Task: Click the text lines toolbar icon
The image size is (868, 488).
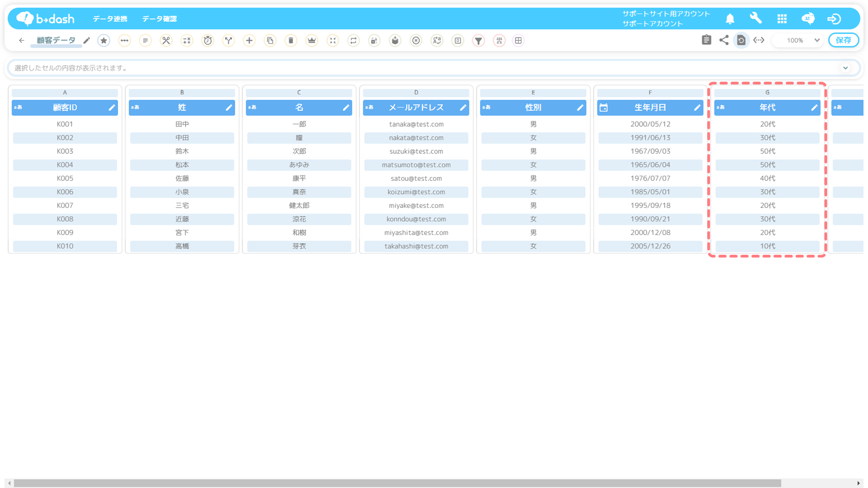Action: (145, 40)
